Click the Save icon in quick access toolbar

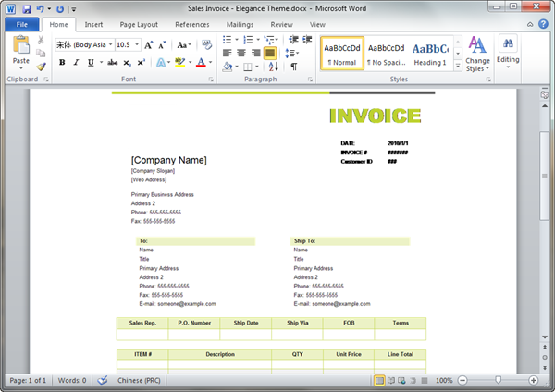coord(26,7)
